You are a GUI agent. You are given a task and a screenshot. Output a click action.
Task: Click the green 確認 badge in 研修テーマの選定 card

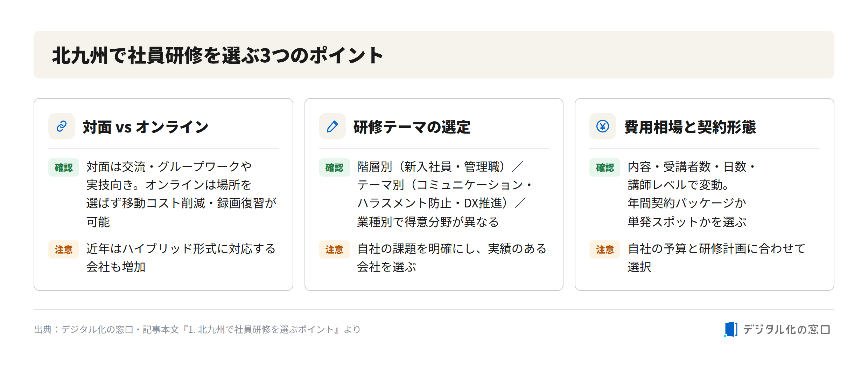(x=334, y=167)
